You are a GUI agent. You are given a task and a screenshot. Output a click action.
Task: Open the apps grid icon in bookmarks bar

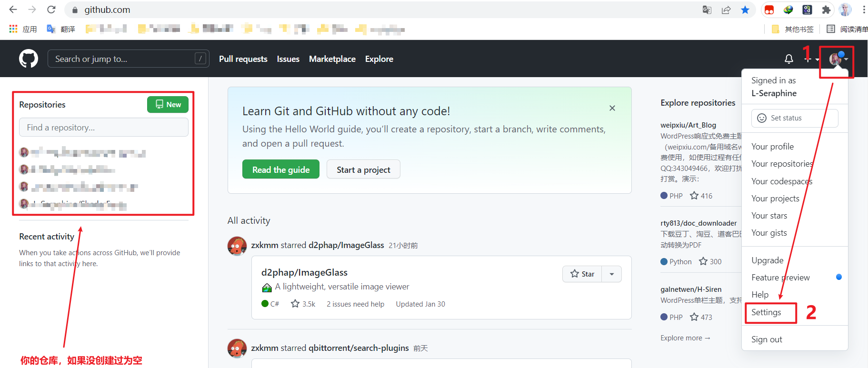(13, 29)
